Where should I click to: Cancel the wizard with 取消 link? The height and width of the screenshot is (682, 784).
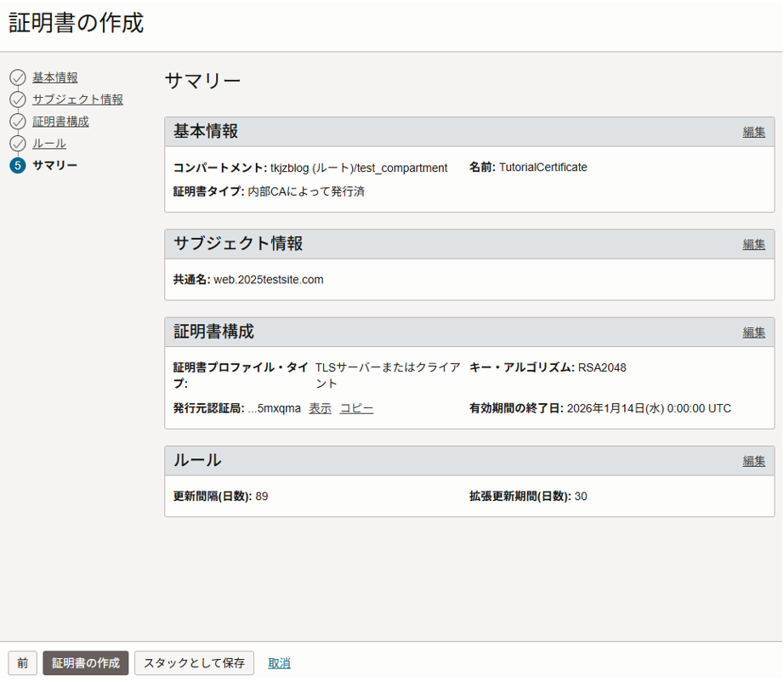(x=279, y=663)
